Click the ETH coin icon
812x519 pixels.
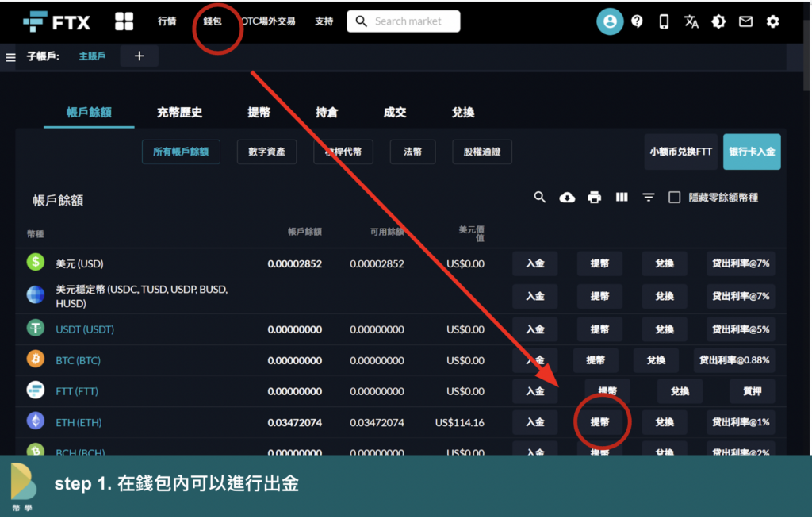point(36,421)
